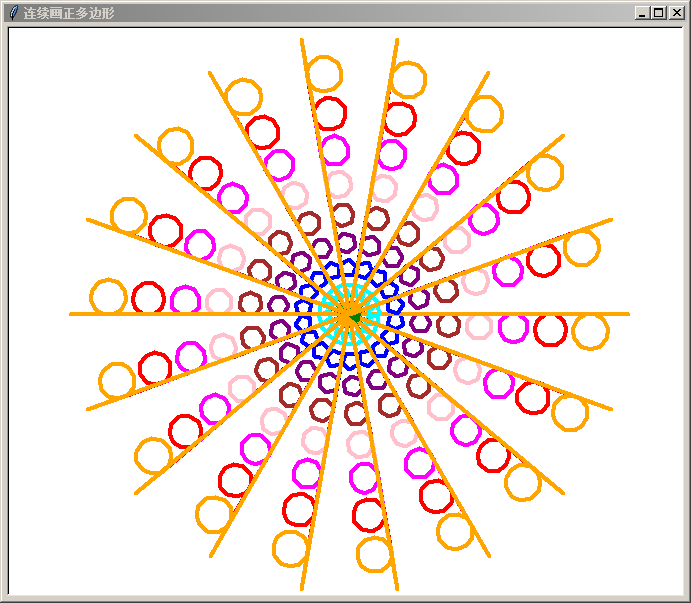This screenshot has width=691, height=603.
Task: Pick the magenta polygon just below the right horizontal spoke
Action: click(x=513, y=327)
